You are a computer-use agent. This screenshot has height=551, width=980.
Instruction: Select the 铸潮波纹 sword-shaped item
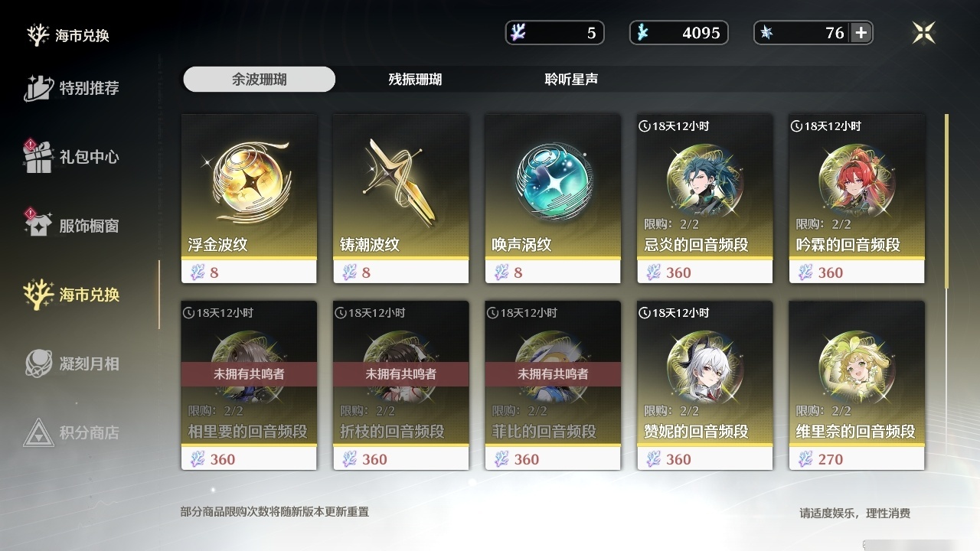pyautogui.click(x=400, y=199)
